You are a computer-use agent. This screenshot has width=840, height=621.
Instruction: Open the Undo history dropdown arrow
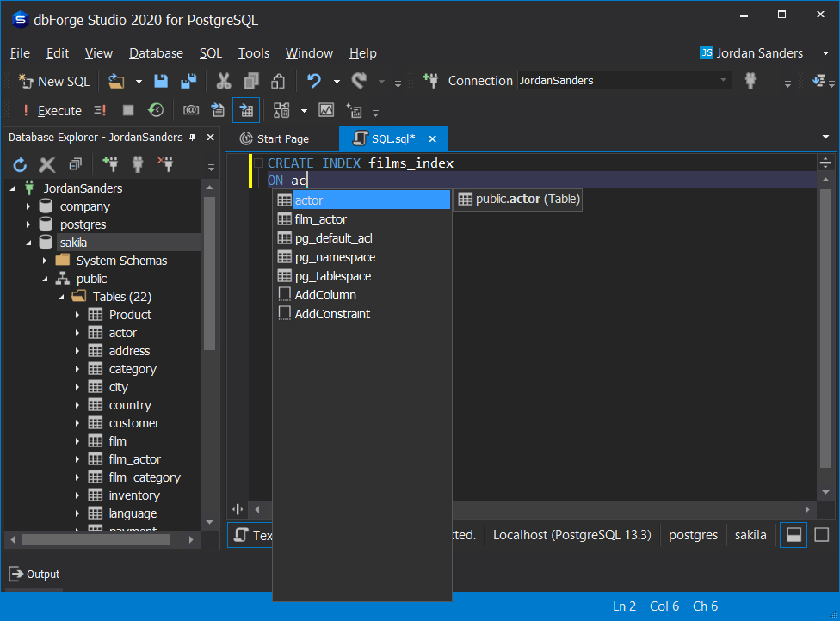(x=337, y=82)
